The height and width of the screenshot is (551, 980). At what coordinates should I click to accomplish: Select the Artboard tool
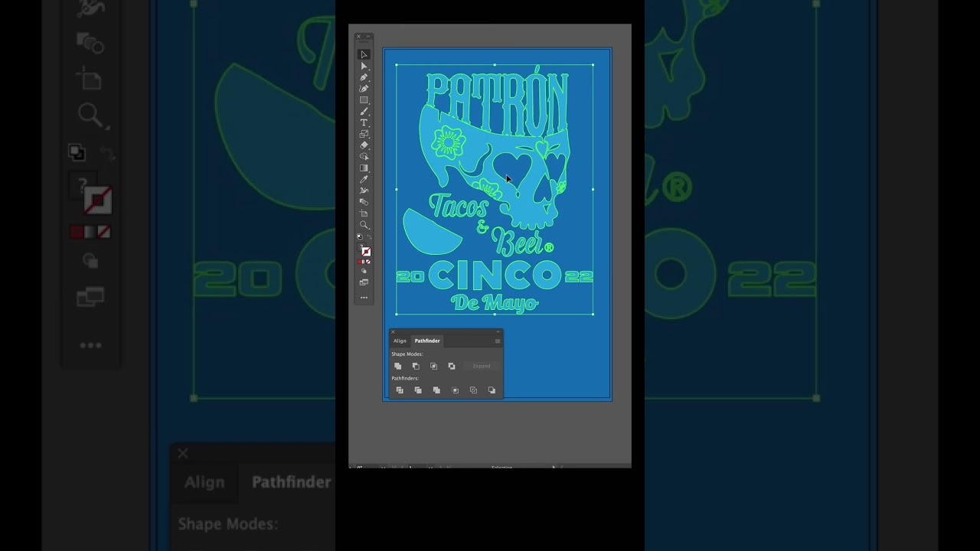point(364,214)
